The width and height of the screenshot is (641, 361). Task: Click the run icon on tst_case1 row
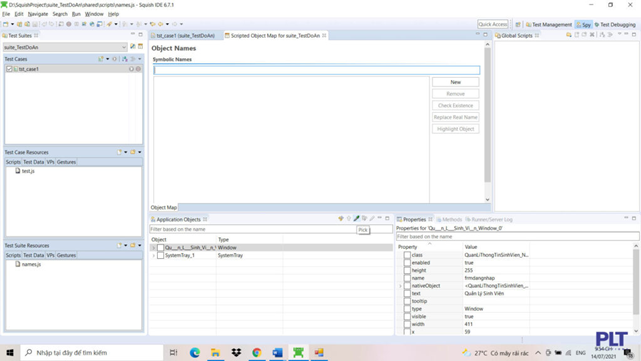pos(131,69)
